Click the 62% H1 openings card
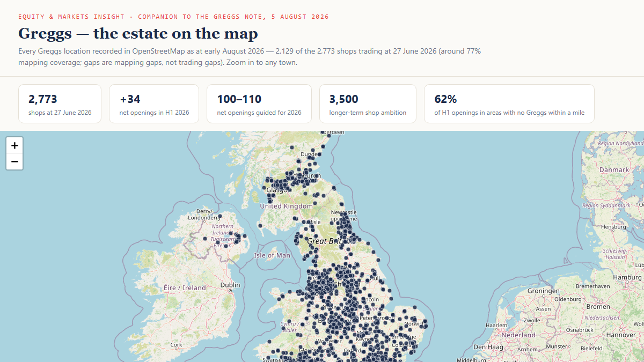 [509, 104]
